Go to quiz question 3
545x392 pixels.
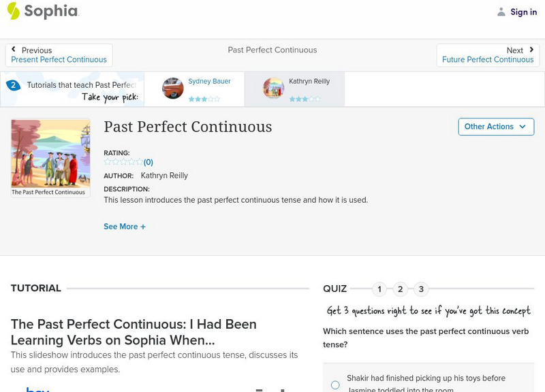(x=421, y=289)
